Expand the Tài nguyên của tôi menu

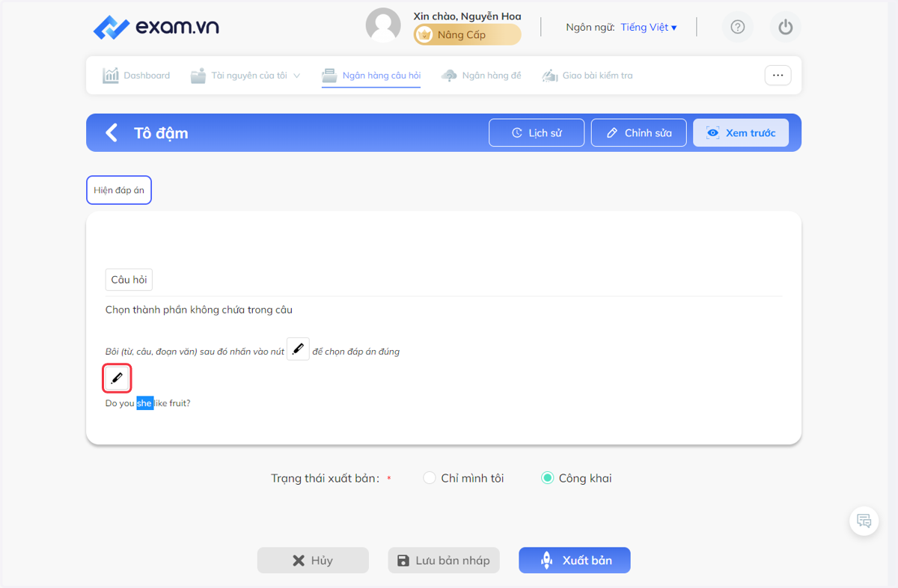pyautogui.click(x=245, y=76)
